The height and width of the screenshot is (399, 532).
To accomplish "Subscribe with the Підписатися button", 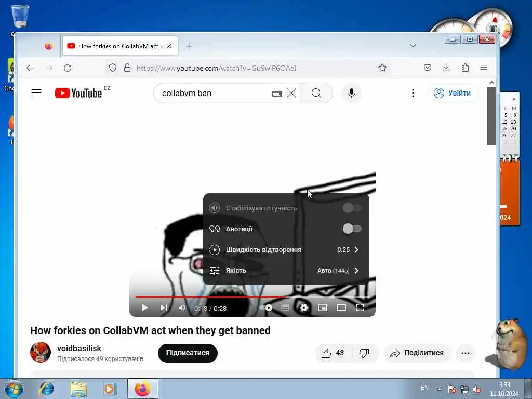I will pos(188,353).
